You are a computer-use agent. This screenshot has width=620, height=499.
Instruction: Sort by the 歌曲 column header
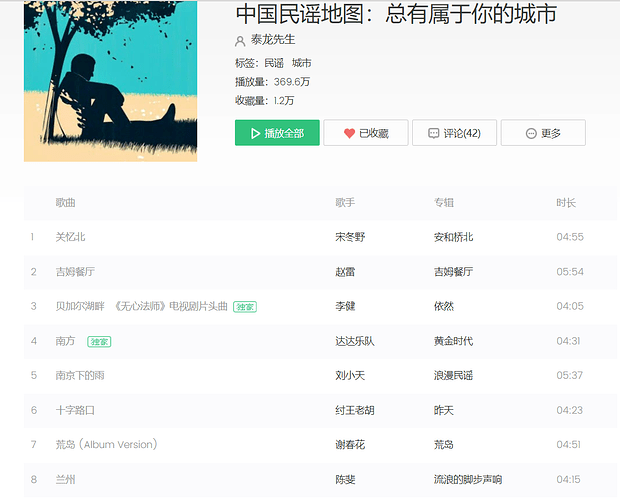click(65, 203)
